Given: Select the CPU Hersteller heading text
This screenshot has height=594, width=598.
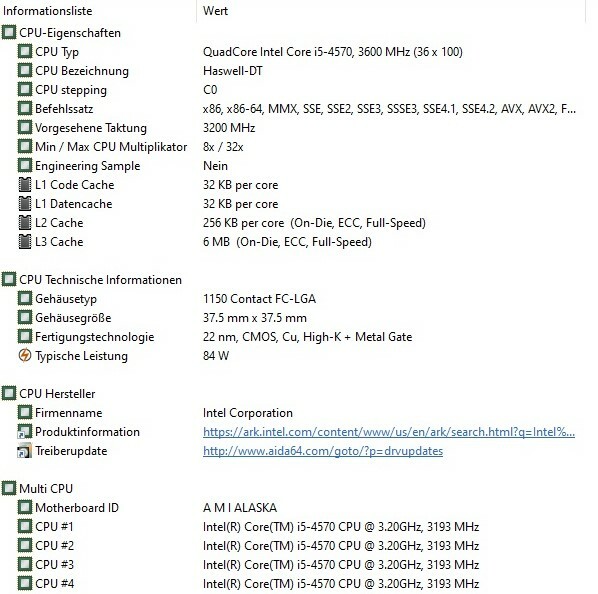Looking at the screenshot, I should (x=57, y=393).
